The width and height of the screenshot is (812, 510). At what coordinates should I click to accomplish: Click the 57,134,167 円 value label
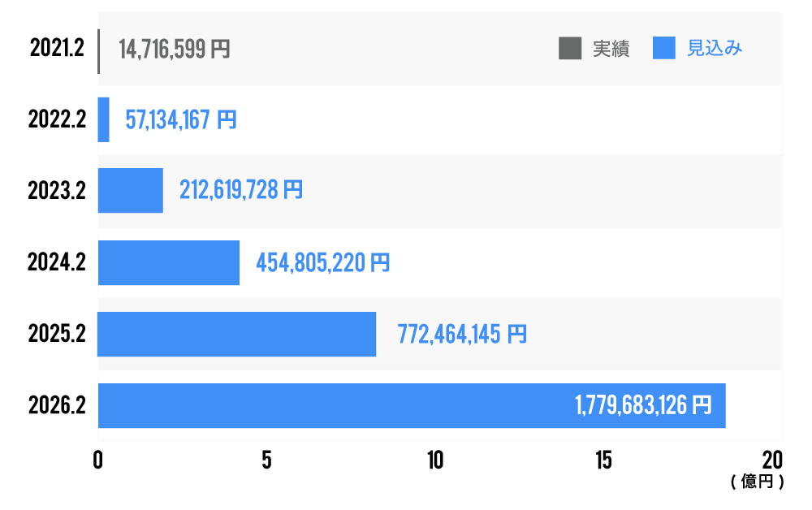coord(181,120)
